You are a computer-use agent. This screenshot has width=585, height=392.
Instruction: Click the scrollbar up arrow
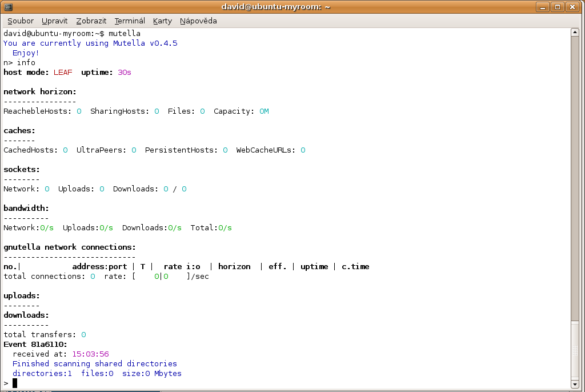tap(575, 33)
